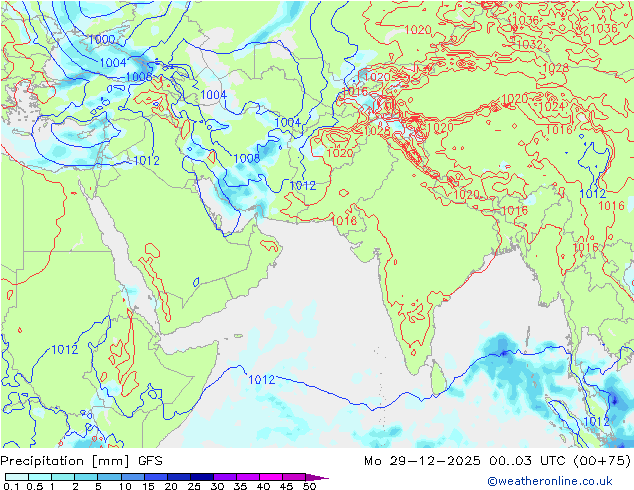The image size is (634, 490).
Task: Click the '50' legend scale label
Action: tap(309, 486)
